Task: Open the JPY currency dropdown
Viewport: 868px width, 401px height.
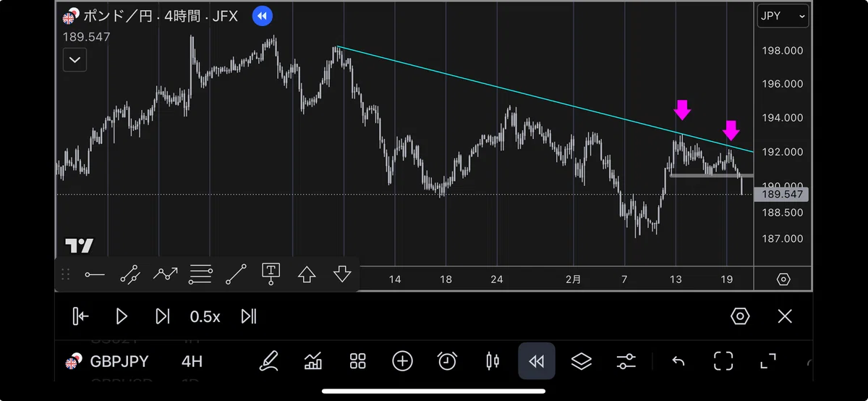Action: click(x=783, y=16)
